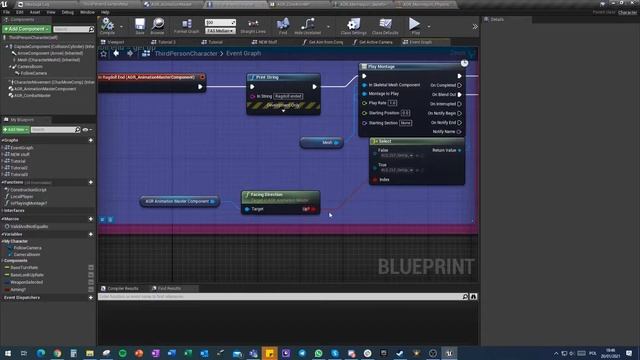Open the format preset dropdown under the number field
This screenshot has width=640, height=360.
pos(220,31)
